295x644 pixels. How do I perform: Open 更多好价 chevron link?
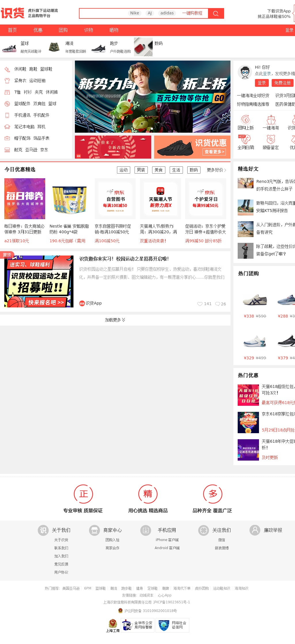tap(216, 170)
